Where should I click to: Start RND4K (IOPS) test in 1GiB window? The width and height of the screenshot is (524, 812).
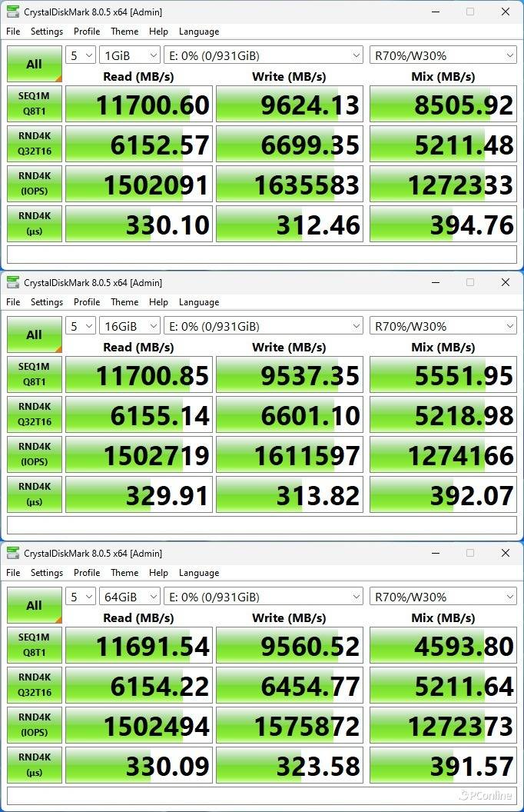pos(34,183)
